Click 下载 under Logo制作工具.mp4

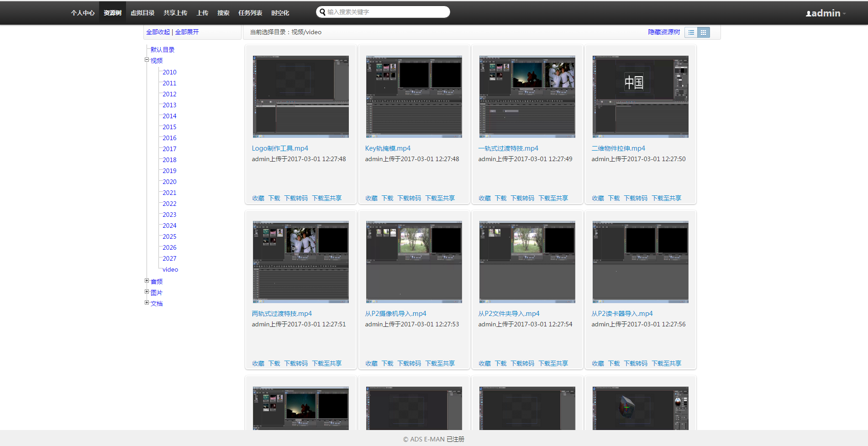pyautogui.click(x=274, y=198)
